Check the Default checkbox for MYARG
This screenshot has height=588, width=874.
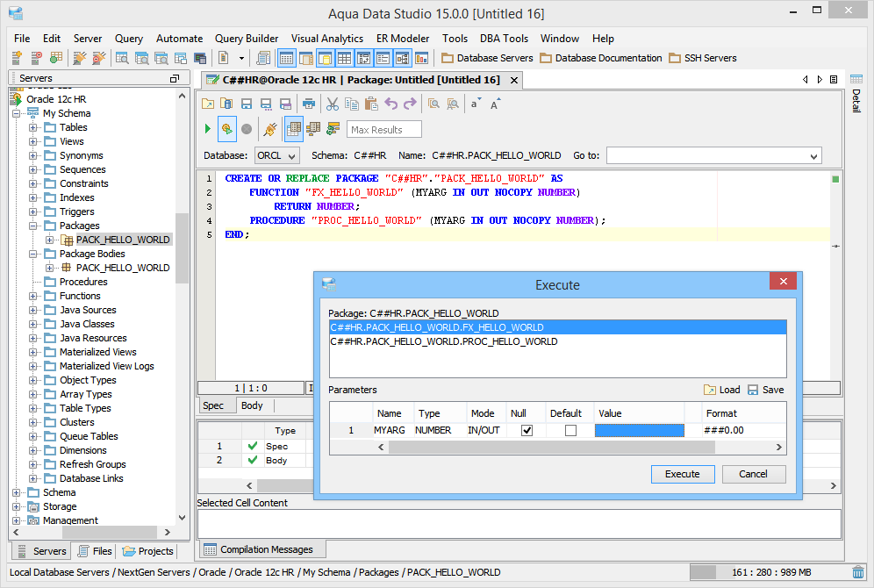pos(570,430)
